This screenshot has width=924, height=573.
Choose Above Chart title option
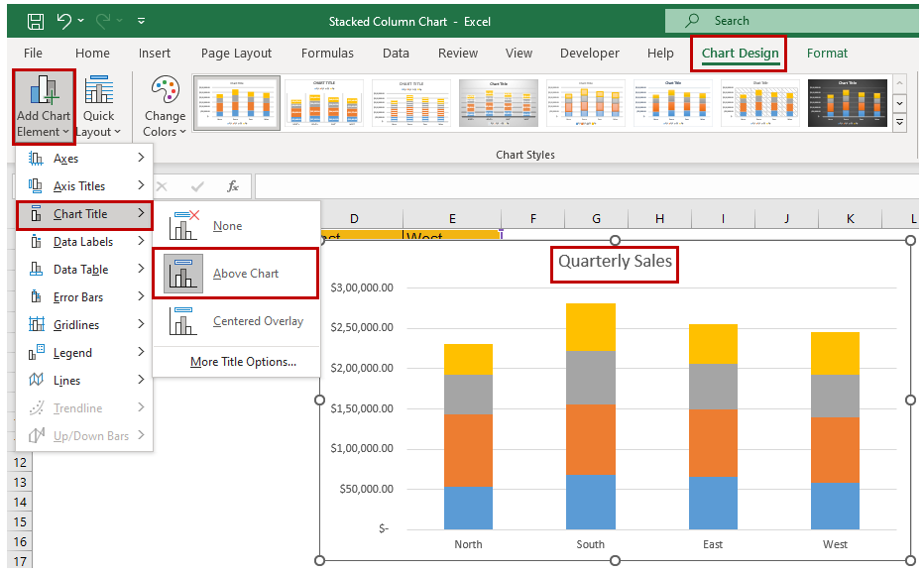tap(236, 274)
